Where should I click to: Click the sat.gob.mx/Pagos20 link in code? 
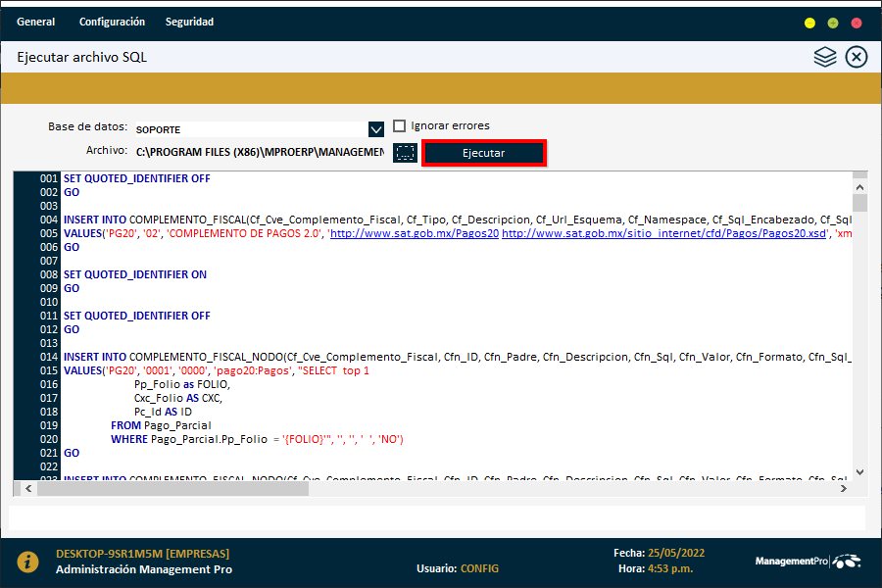point(415,235)
